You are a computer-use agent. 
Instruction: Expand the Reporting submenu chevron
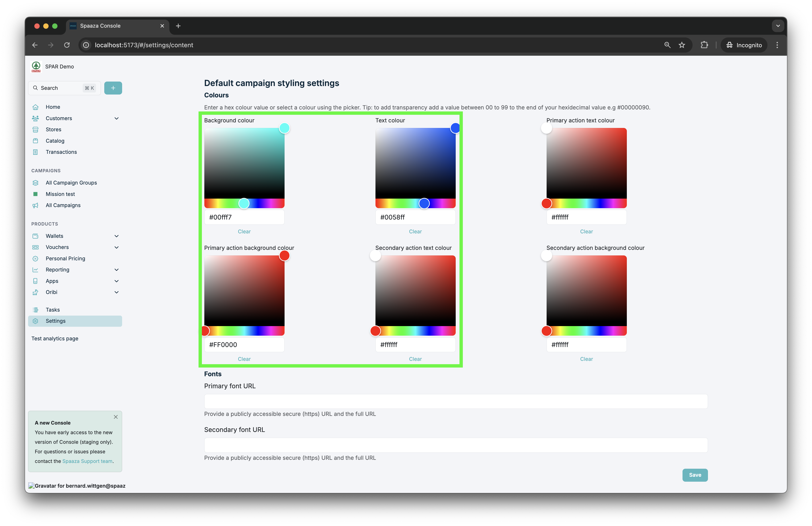[x=116, y=270]
